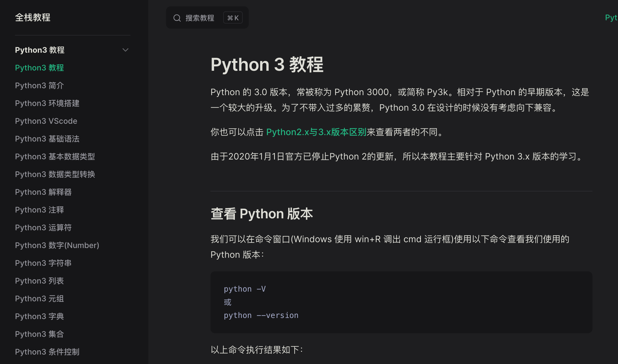Click the python --version code line
618x364 pixels.
pos(261,315)
